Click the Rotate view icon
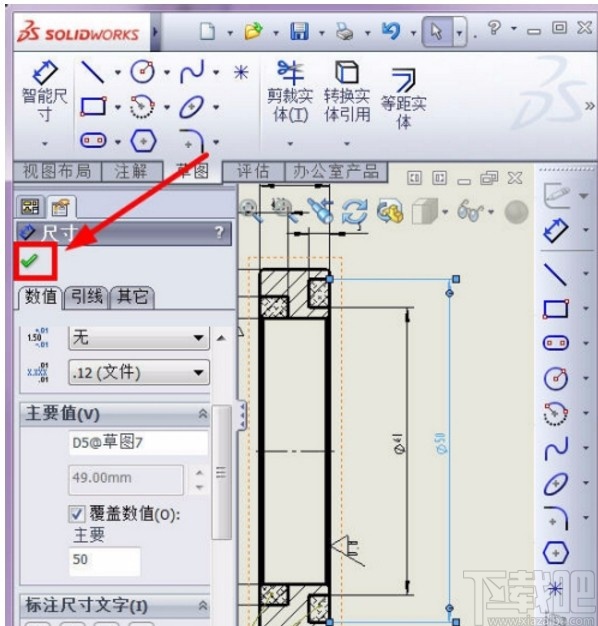The width and height of the screenshot is (598, 626). point(354,212)
